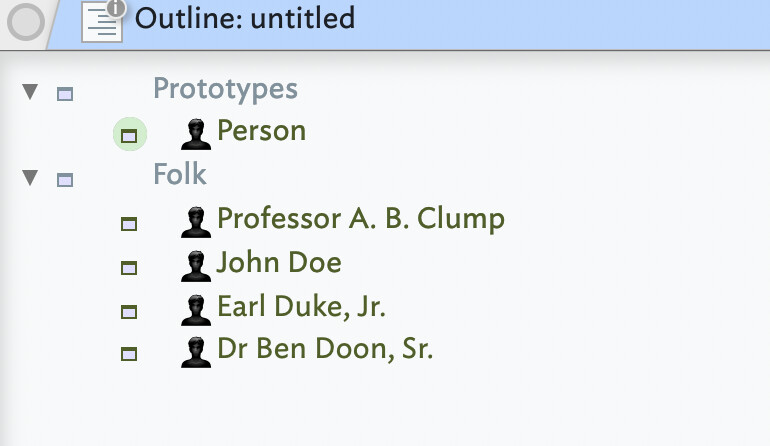Image resolution: width=770 pixels, height=446 pixels.
Task: Click the highlighted note icon beside Person
Action: 129,134
